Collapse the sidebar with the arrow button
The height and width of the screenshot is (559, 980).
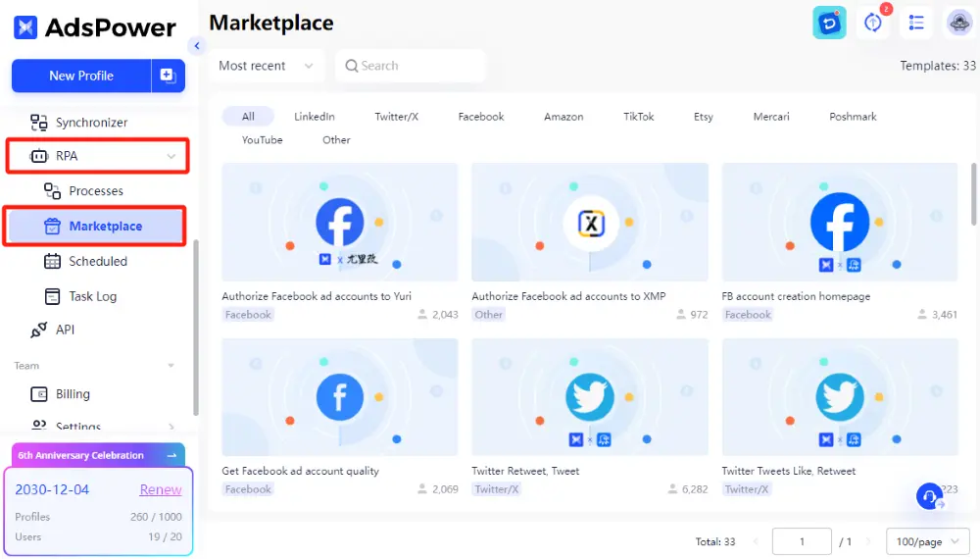[197, 46]
